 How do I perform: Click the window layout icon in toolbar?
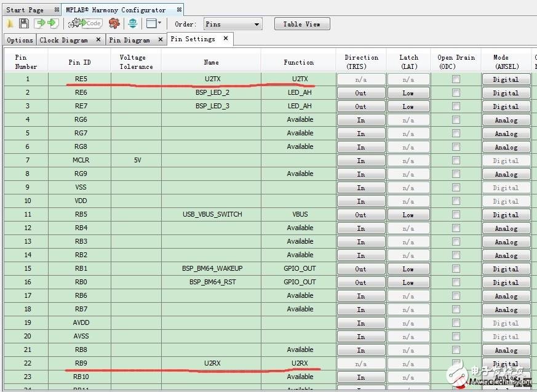pyautogui.click(x=151, y=23)
